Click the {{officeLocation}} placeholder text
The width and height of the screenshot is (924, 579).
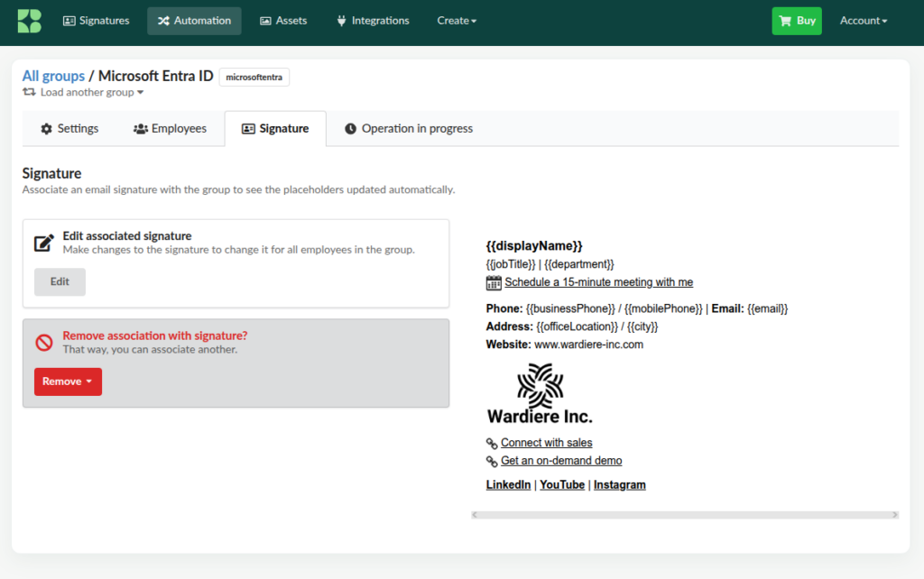click(577, 326)
